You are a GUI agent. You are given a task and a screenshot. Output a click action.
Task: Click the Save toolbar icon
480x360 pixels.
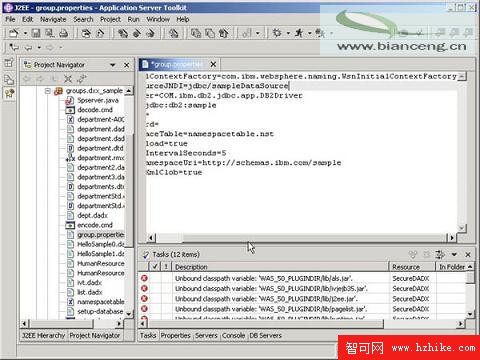[36, 33]
